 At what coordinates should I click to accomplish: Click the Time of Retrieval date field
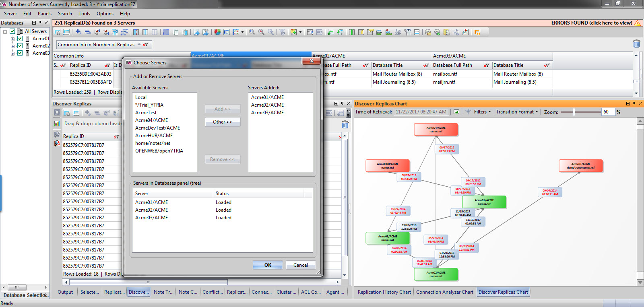(421, 112)
